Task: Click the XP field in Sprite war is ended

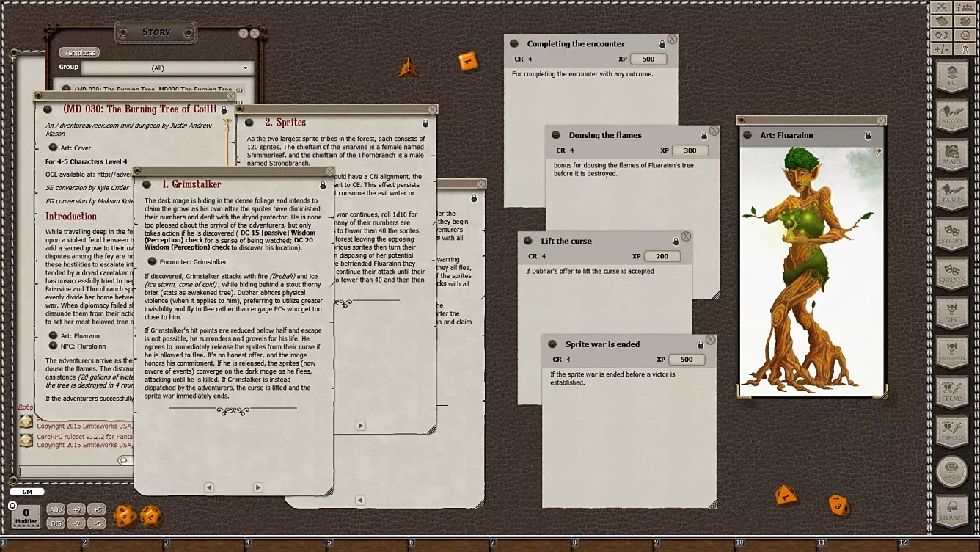Action: [x=687, y=360]
